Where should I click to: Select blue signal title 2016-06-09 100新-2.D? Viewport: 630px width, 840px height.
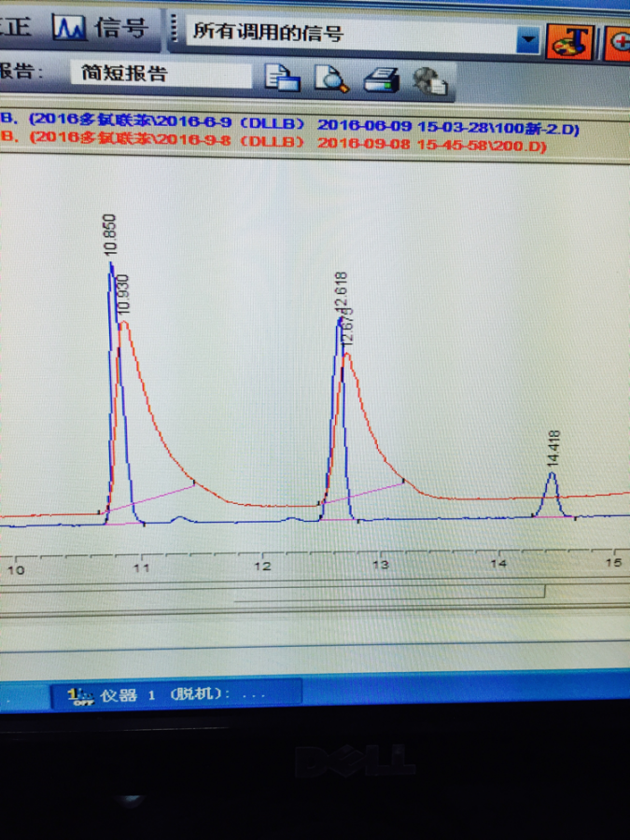pos(289,124)
